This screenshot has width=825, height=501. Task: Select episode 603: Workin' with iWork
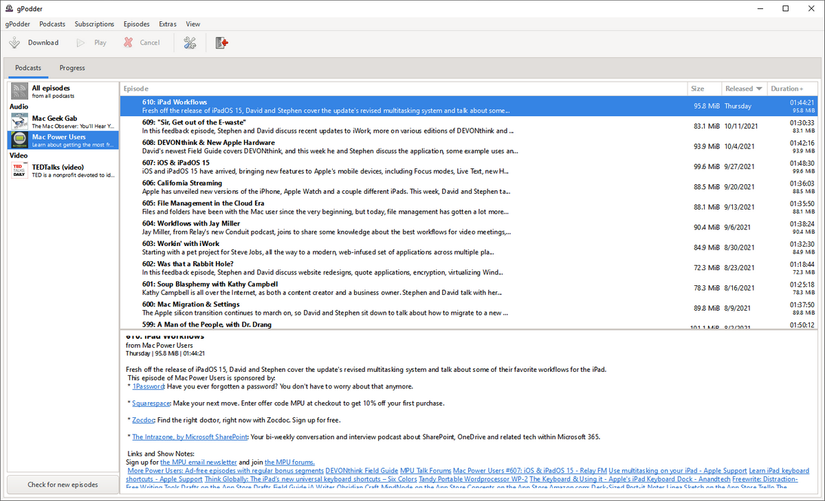pos(468,247)
